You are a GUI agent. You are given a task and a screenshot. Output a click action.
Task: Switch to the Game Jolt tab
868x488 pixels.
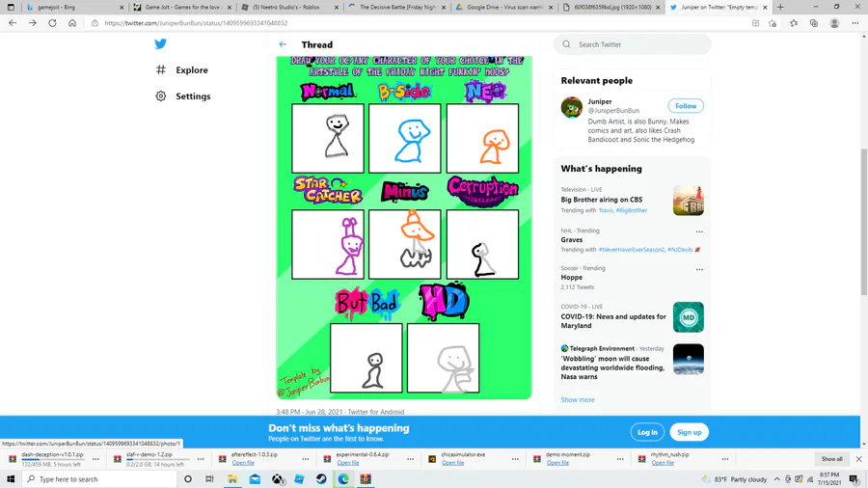181,7
